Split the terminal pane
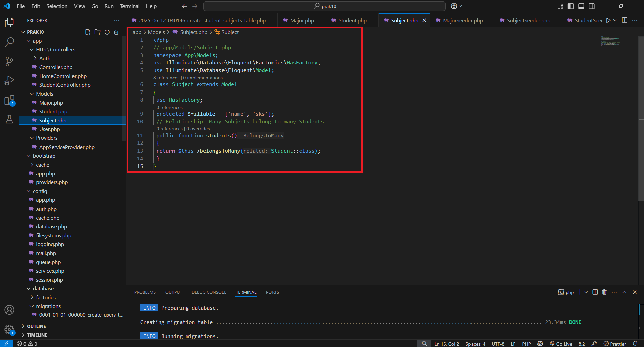 coord(595,292)
